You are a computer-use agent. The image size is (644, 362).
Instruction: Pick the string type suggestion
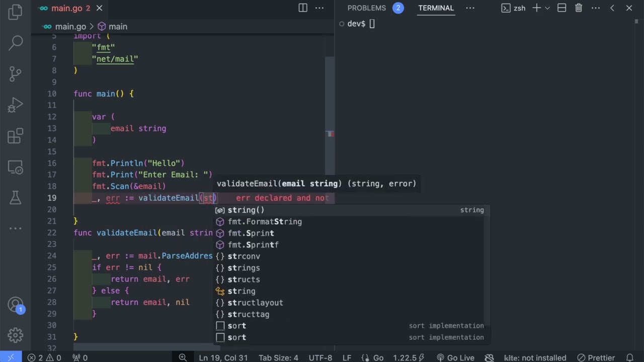point(350,291)
